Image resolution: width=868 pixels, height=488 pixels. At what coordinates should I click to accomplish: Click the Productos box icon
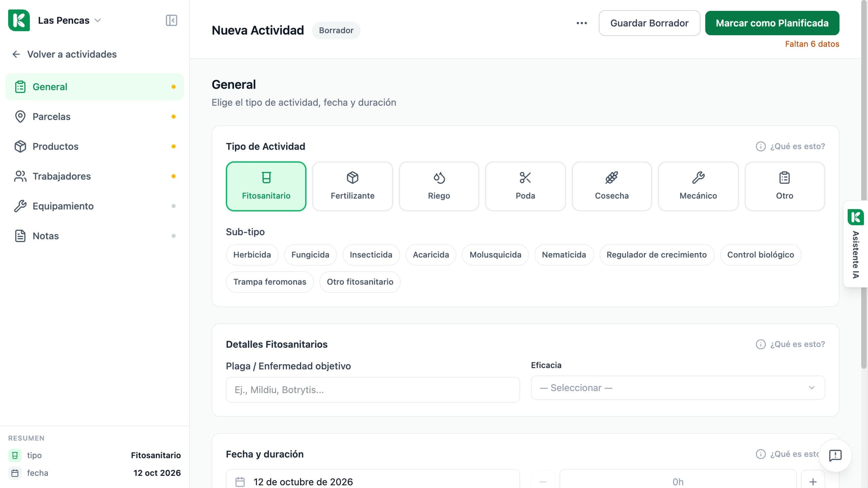[x=20, y=146]
